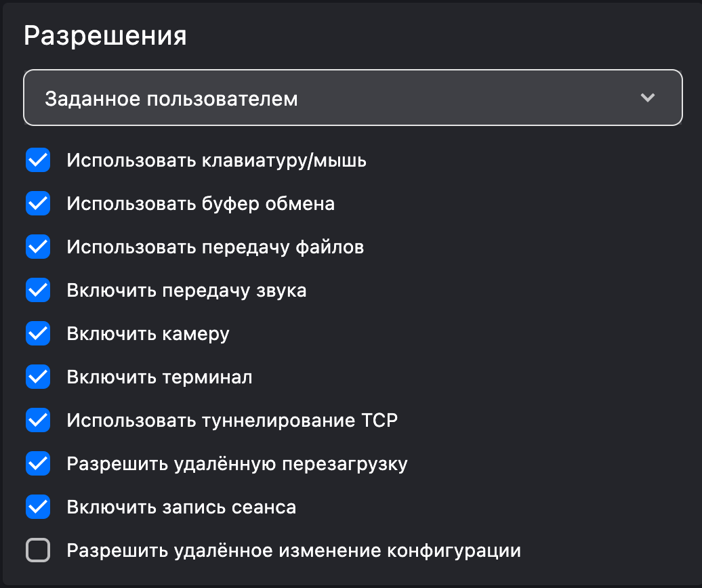Click the chevron on the permissions dropdown
Image resolution: width=702 pixels, height=588 pixels.
(648, 98)
